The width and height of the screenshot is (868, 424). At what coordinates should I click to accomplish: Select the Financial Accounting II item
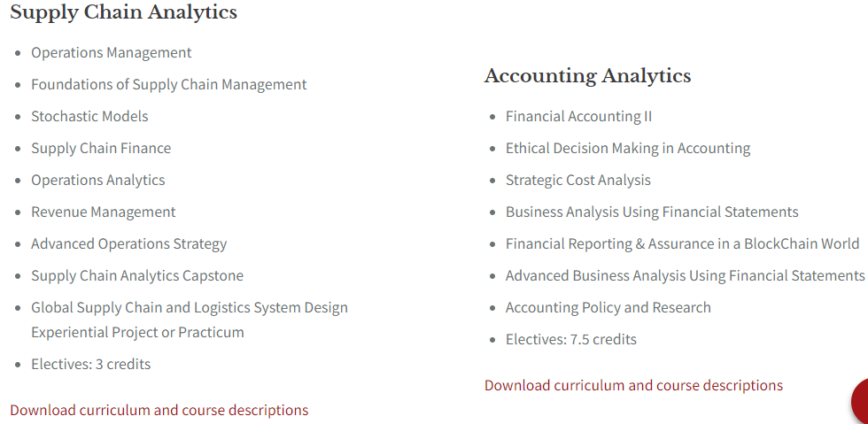coord(578,117)
